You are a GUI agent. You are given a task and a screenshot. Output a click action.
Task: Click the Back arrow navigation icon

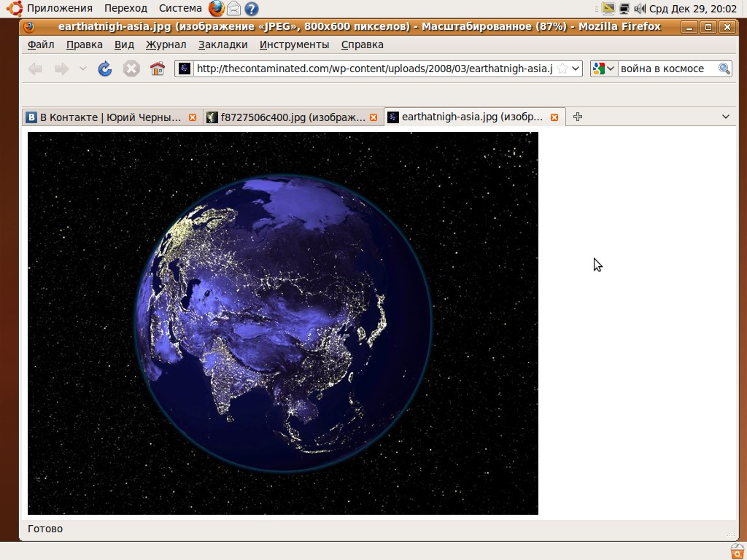coord(35,69)
